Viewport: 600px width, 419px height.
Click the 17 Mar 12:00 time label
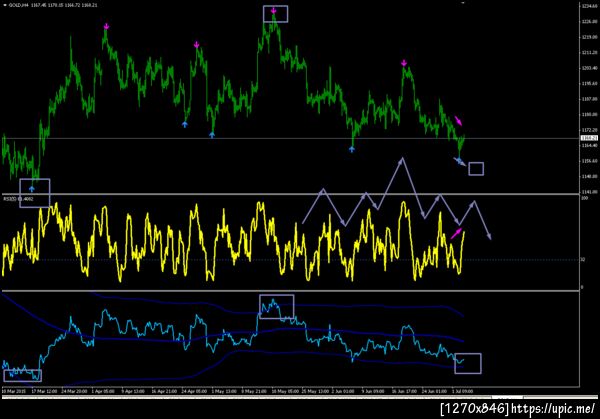(44, 391)
